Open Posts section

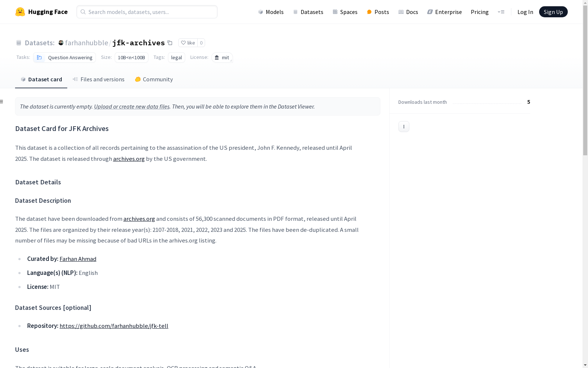coord(378,12)
